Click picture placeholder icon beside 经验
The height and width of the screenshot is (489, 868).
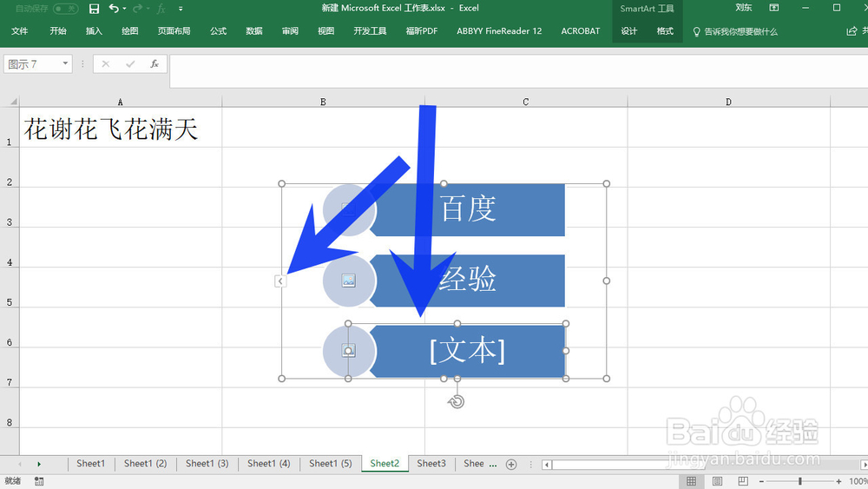click(348, 281)
